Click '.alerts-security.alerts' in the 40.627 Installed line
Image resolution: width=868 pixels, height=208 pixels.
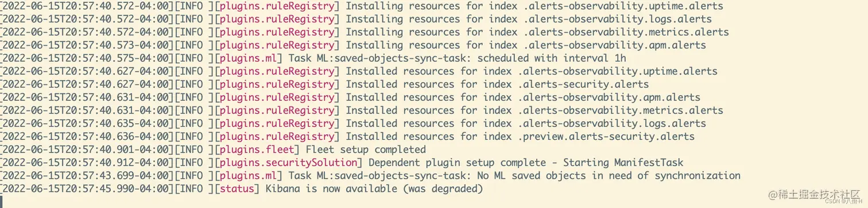[583, 84]
